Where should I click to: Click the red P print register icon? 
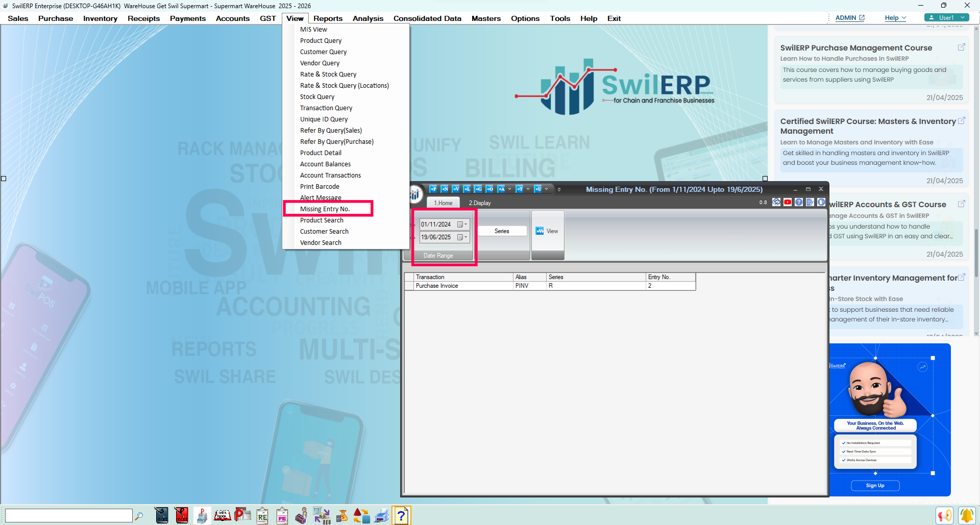tap(242, 515)
